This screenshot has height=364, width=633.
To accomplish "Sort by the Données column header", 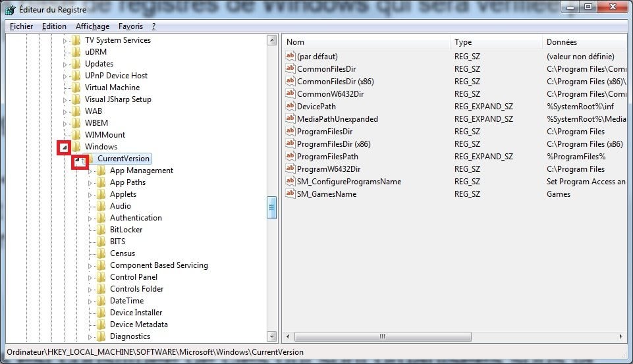I will click(584, 42).
